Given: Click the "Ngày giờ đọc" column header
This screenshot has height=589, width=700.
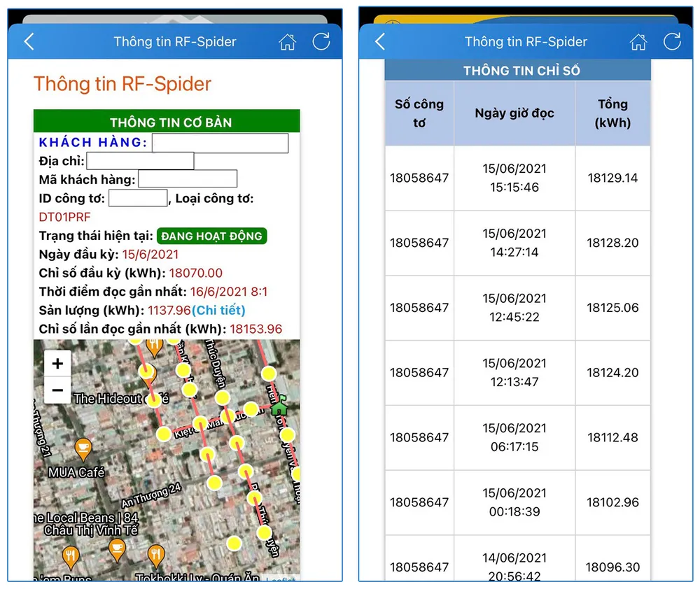Looking at the screenshot, I should (x=514, y=113).
